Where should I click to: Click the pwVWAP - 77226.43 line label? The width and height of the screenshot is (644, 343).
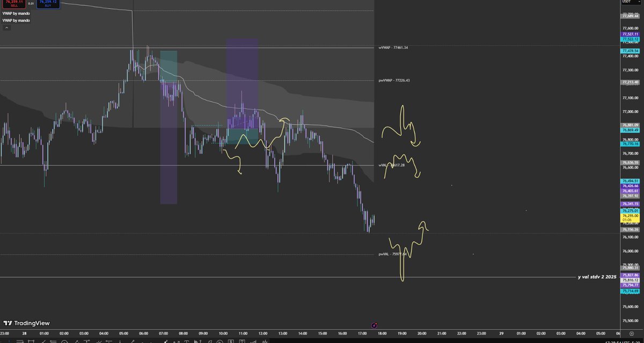394,81
